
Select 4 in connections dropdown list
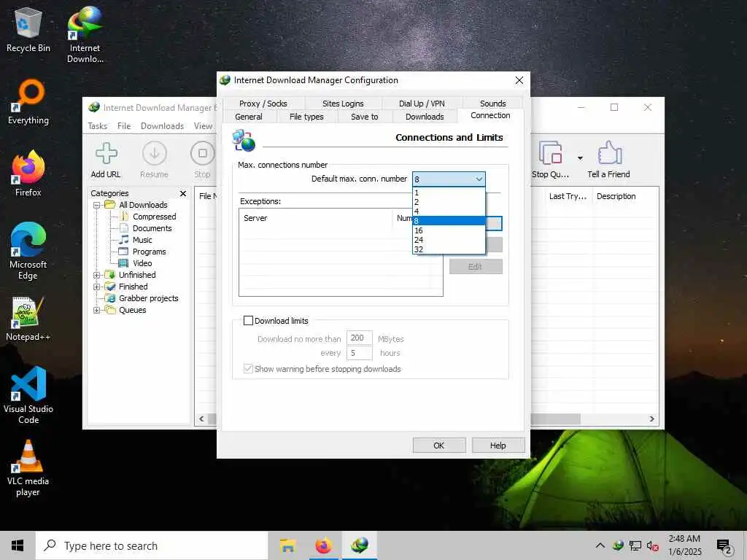click(449, 211)
